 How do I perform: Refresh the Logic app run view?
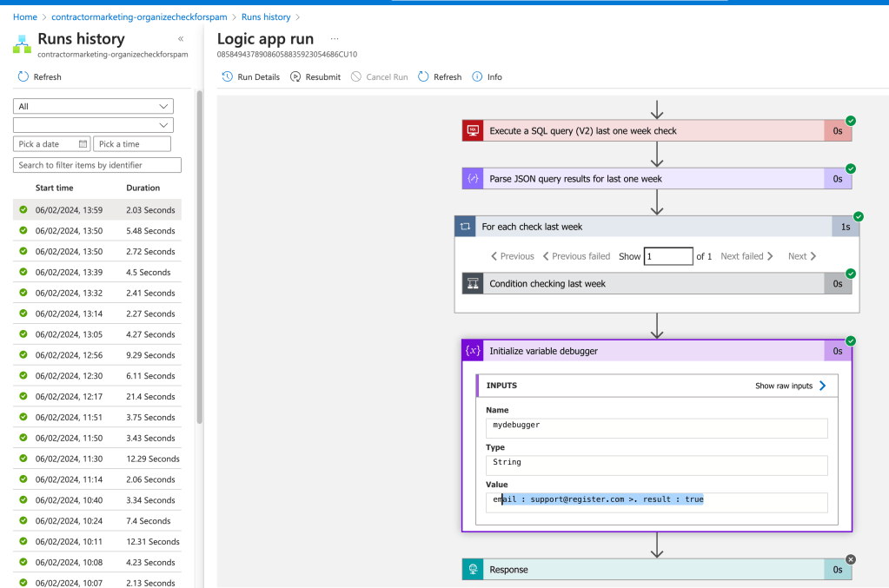pyautogui.click(x=440, y=76)
